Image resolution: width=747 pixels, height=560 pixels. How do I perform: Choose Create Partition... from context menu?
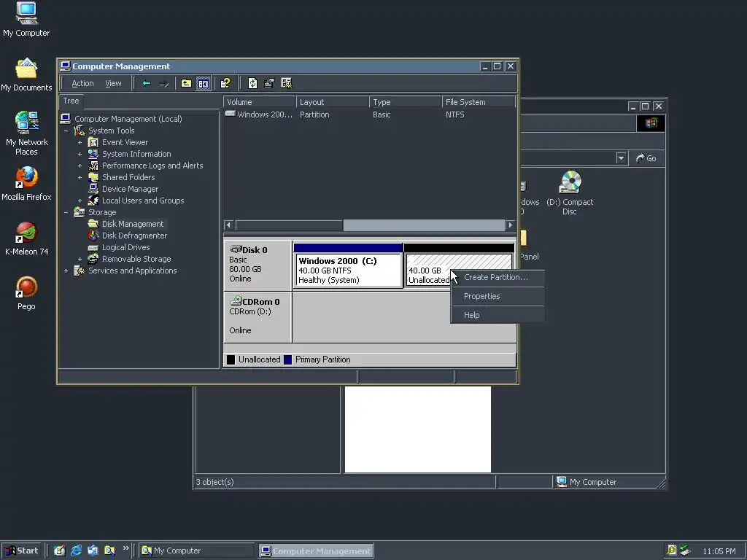point(496,277)
